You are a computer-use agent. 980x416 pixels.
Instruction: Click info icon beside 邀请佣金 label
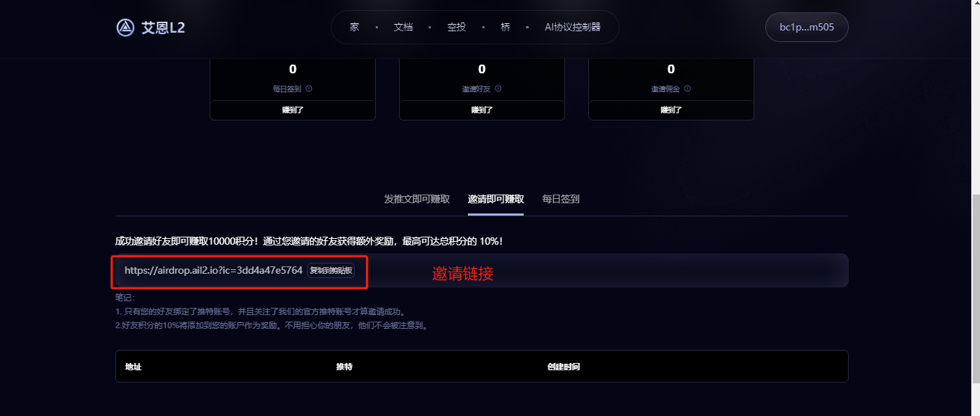pyautogui.click(x=687, y=89)
